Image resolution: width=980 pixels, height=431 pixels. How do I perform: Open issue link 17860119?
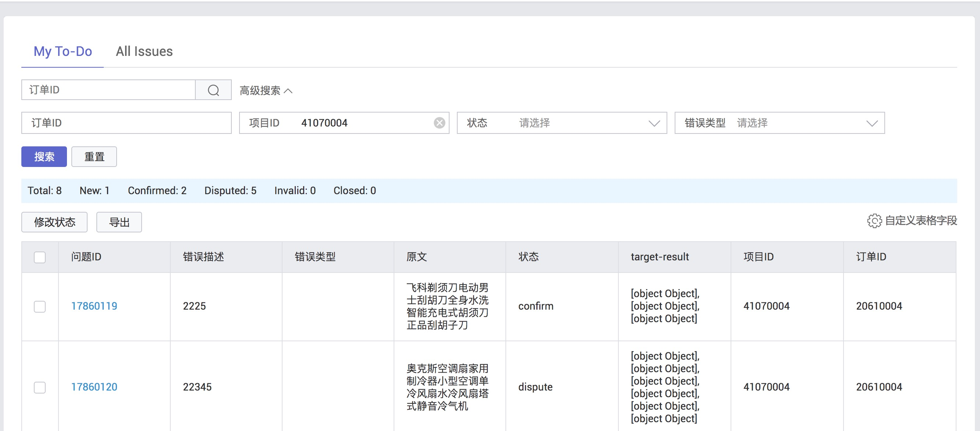(94, 306)
